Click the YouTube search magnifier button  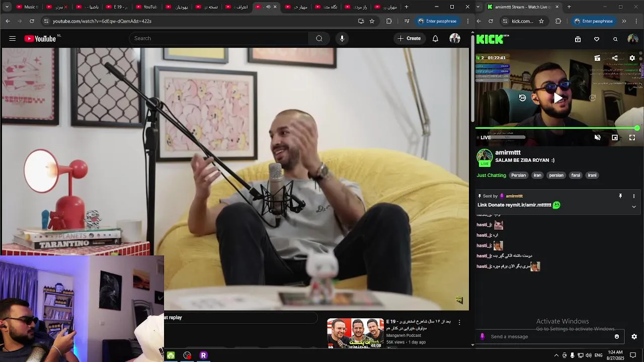point(319,39)
